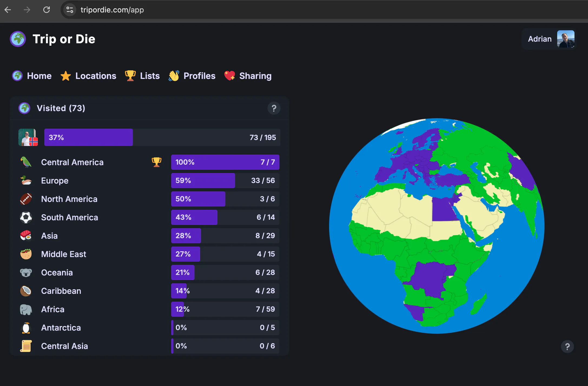Click the Visited panel globe icon
The image size is (588, 386).
pyautogui.click(x=24, y=108)
